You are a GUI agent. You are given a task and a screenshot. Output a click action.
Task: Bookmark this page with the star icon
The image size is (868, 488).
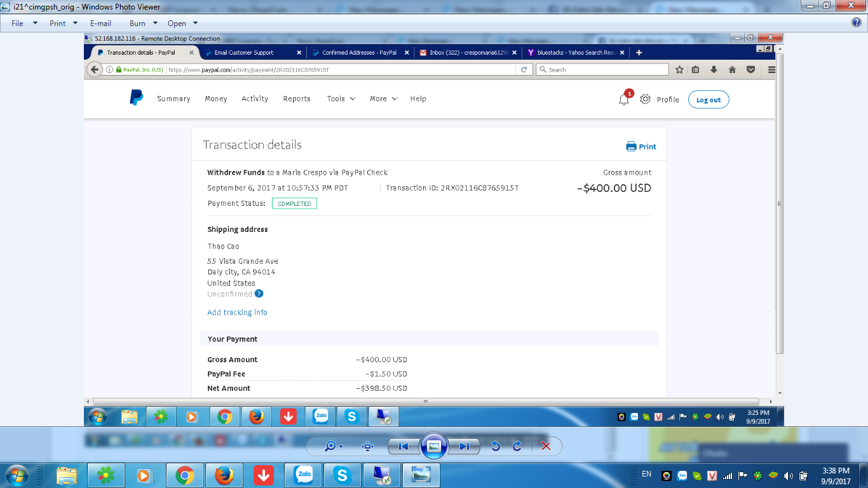pyautogui.click(x=679, y=70)
